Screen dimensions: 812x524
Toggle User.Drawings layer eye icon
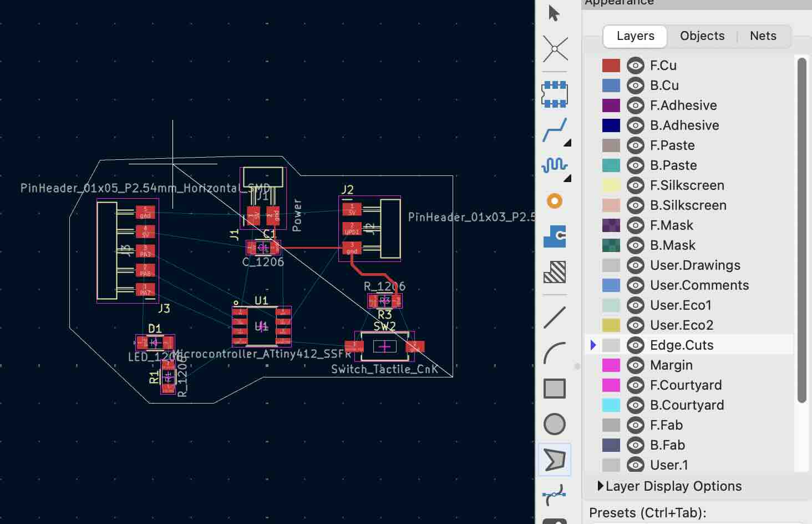[x=636, y=265]
